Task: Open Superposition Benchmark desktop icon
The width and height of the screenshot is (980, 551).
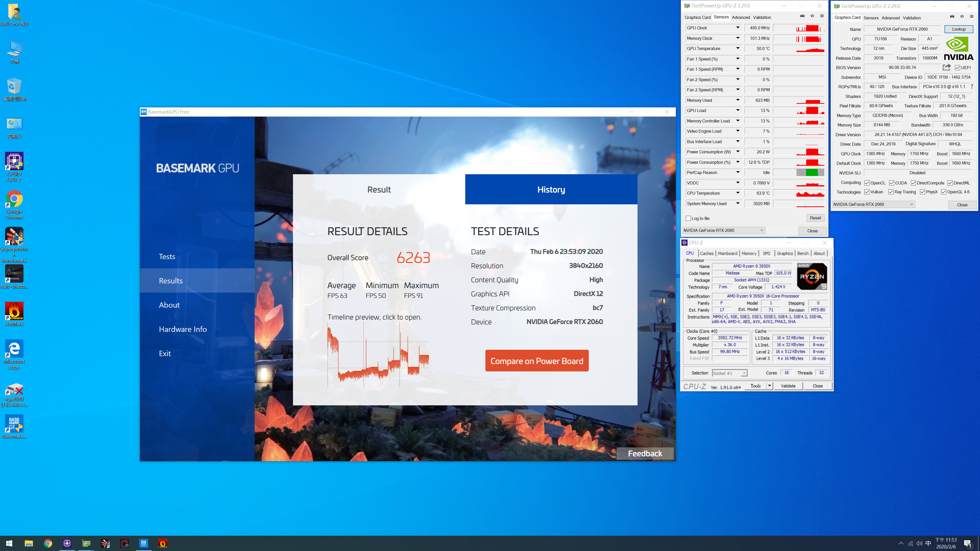Action: (x=14, y=245)
